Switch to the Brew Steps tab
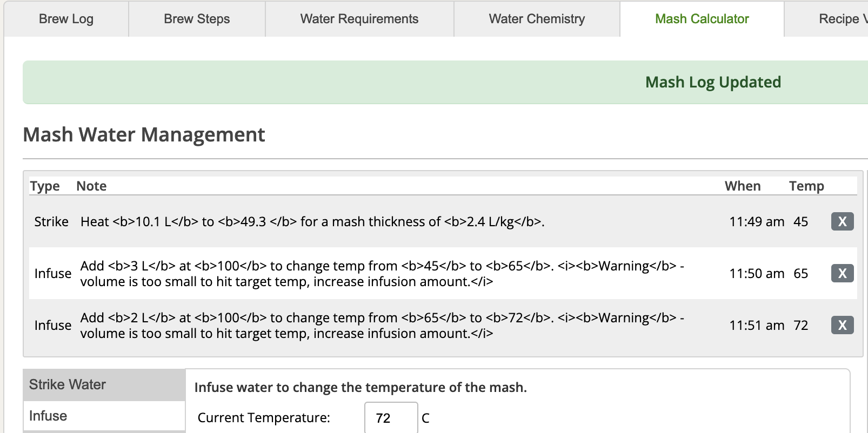868x433 pixels. (x=197, y=19)
